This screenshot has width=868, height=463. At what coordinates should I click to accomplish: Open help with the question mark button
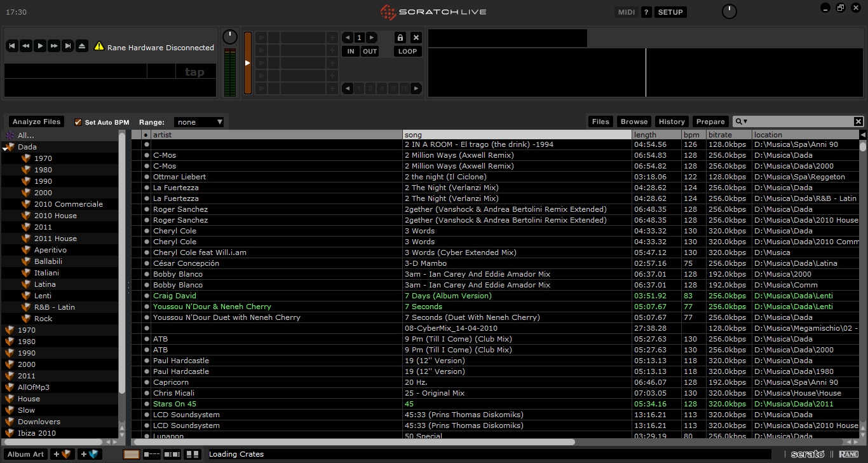[646, 12]
